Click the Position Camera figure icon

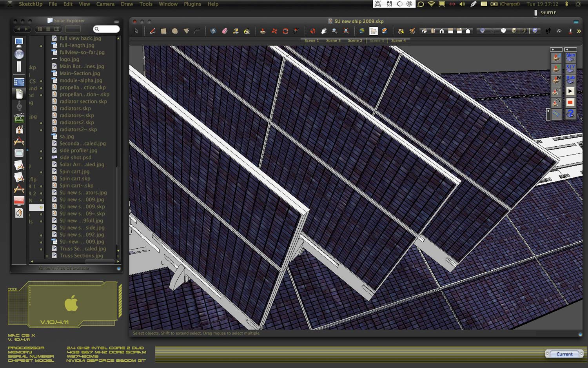pos(570,31)
